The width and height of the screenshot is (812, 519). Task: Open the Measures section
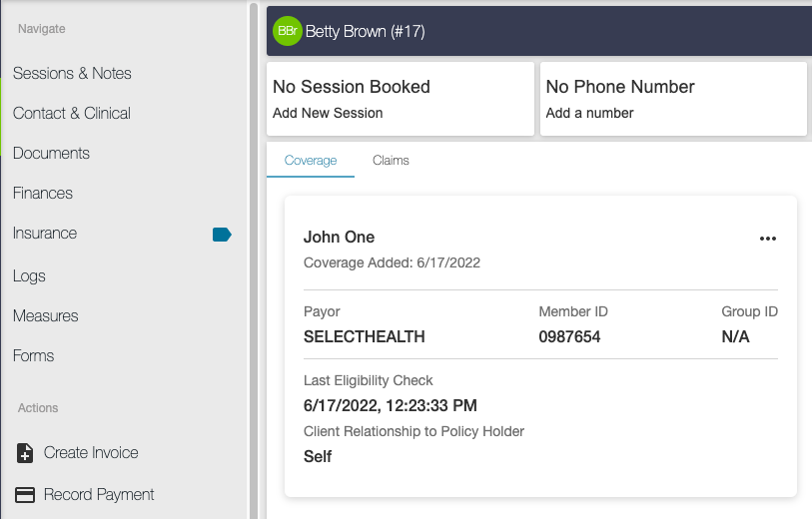(x=45, y=316)
